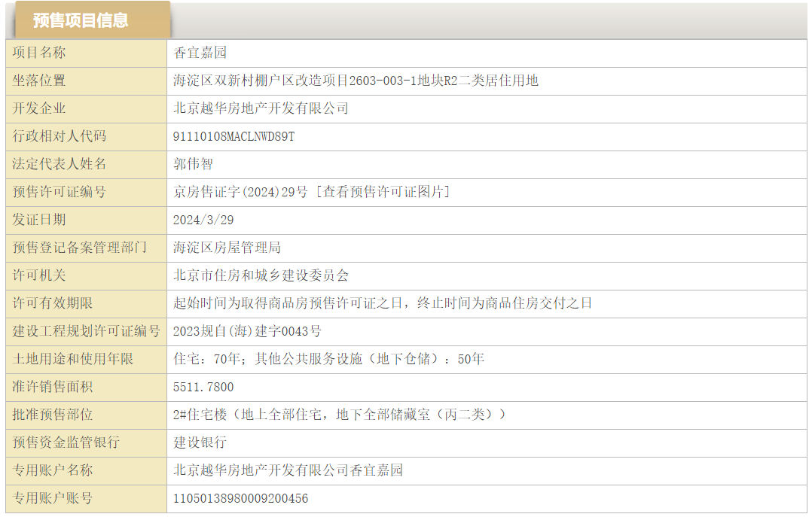This screenshot has width=812, height=517.
Task: Click project name value 香宜嘉园
Action: (x=200, y=53)
